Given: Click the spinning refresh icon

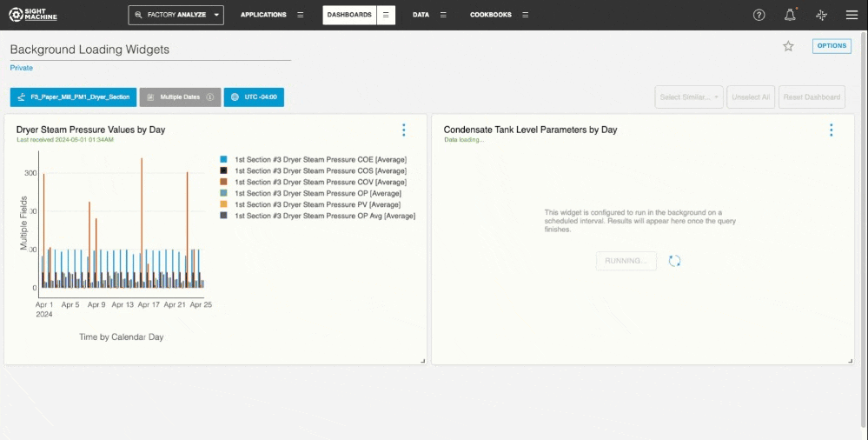Looking at the screenshot, I should 674,261.
